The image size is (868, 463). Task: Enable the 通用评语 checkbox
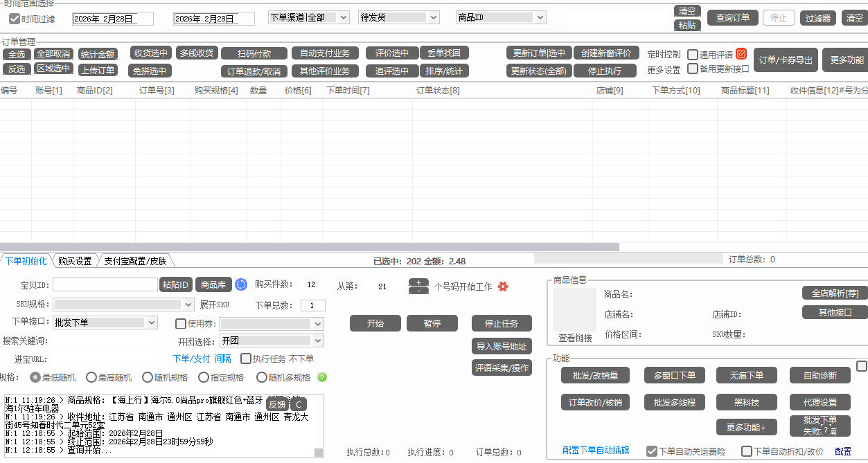coord(693,55)
